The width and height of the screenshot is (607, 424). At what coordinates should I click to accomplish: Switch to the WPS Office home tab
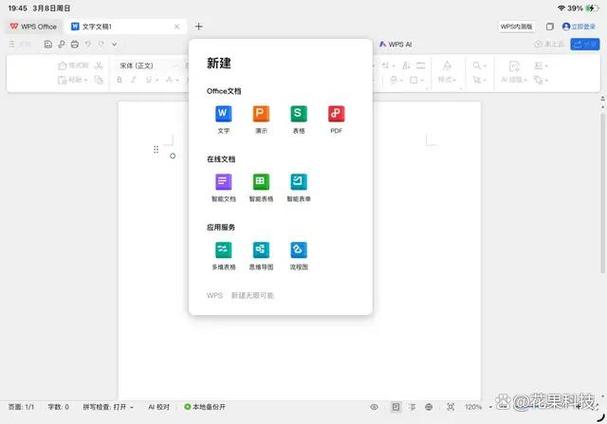coord(33,26)
